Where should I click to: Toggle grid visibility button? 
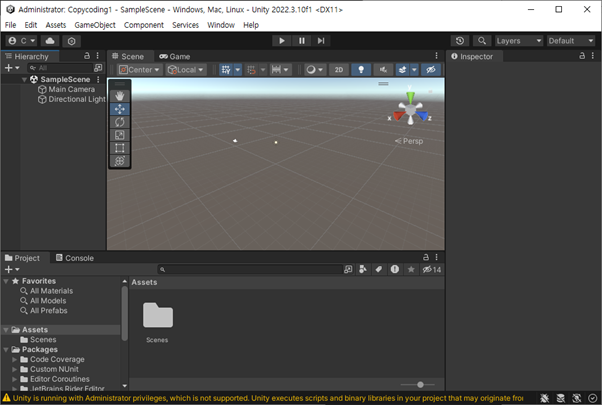click(226, 70)
